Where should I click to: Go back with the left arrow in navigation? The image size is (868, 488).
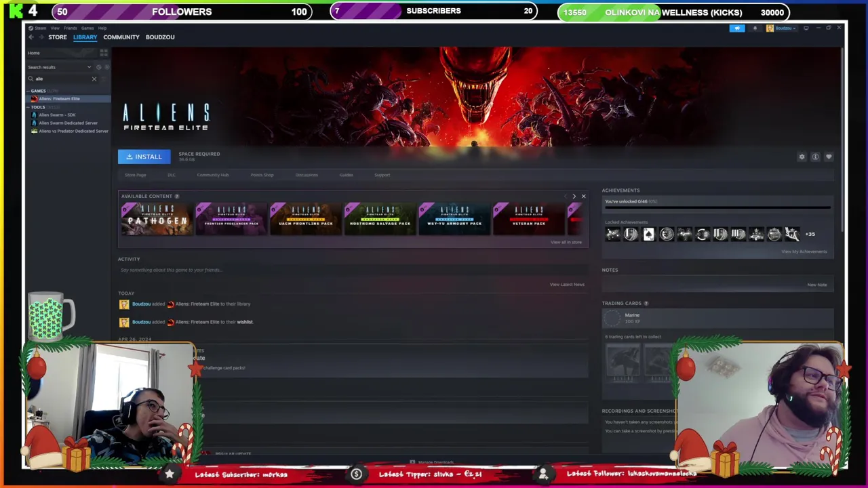pyautogui.click(x=31, y=37)
